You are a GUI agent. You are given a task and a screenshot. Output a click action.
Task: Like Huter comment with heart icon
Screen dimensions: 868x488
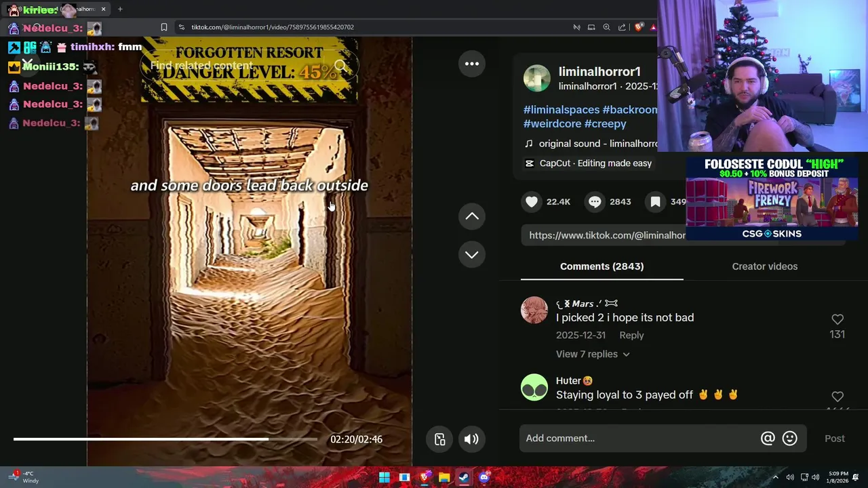pyautogui.click(x=837, y=396)
